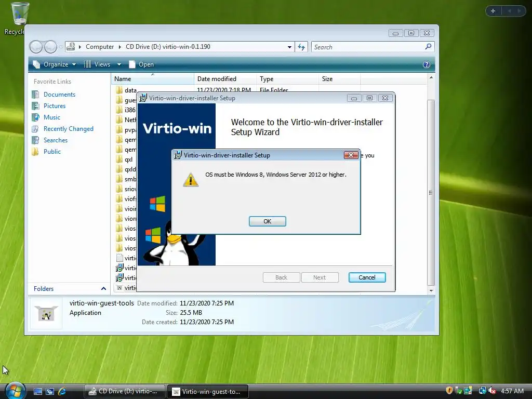Screen dimensions: 532x399
Task: Click the Explorer back navigation arrow
Action: click(36, 47)
